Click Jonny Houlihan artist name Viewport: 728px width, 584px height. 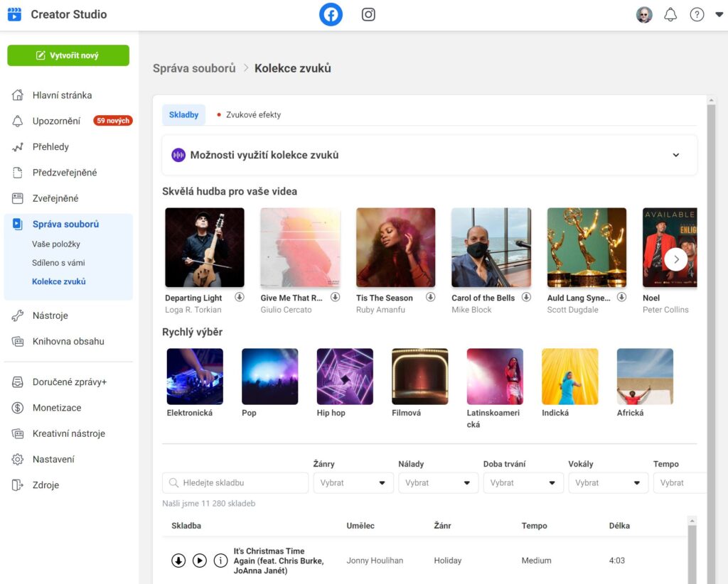[x=375, y=561]
